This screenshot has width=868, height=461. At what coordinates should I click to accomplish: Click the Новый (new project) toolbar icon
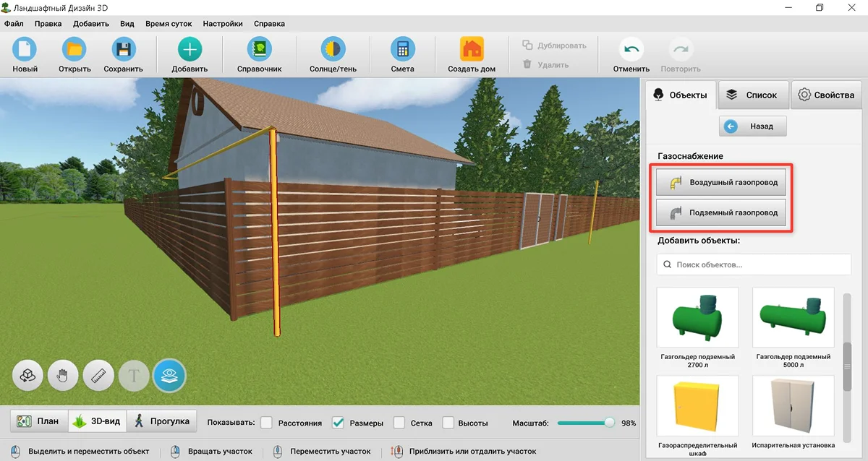pyautogui.click(x=25, y=50)
